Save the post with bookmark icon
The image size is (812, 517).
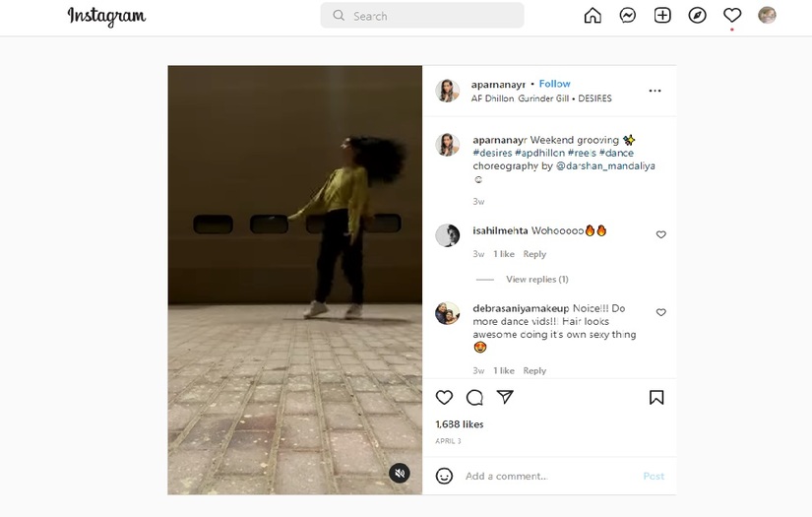(x=656, y=397)
